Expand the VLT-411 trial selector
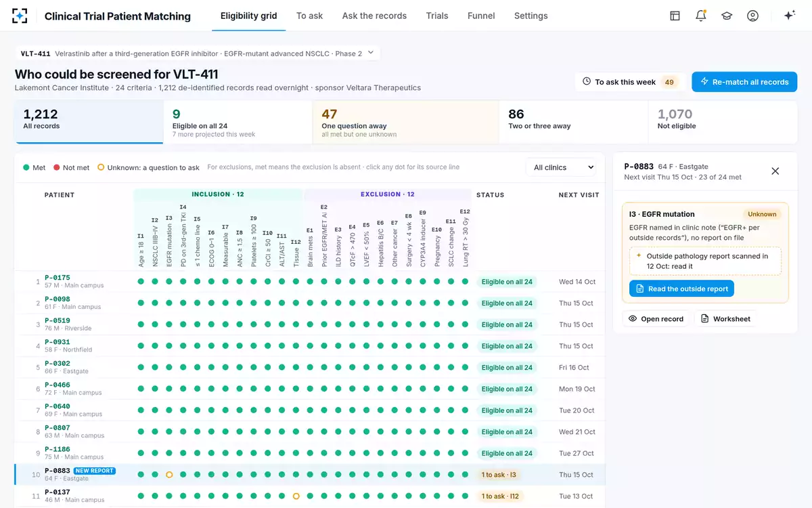 point(198,54)
